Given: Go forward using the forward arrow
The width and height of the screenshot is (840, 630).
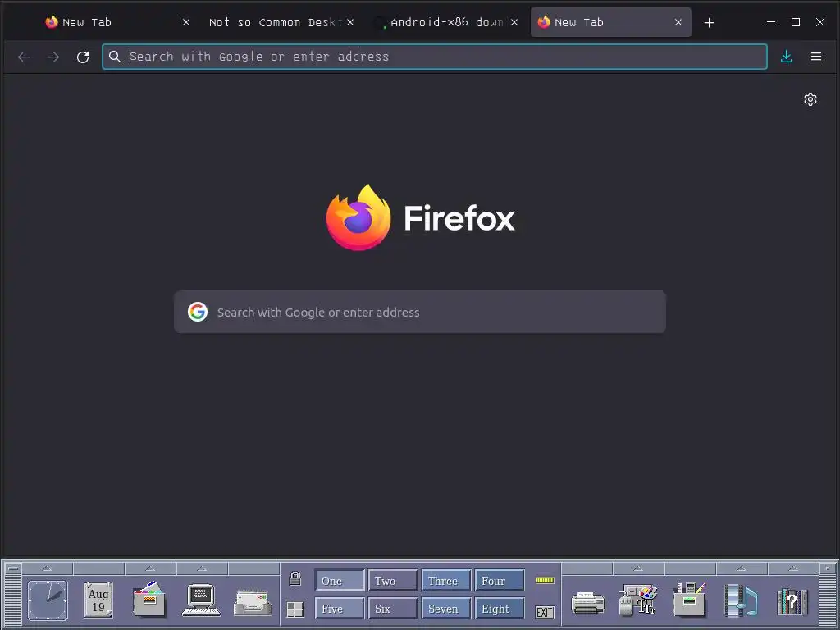Looking at the screenshot, I should [x=53, y=57].
